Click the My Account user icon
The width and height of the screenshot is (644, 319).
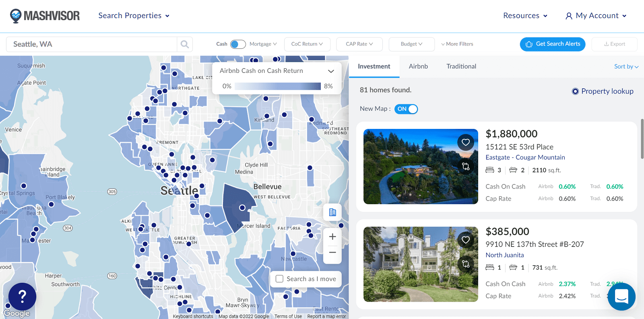click(569, 16)
